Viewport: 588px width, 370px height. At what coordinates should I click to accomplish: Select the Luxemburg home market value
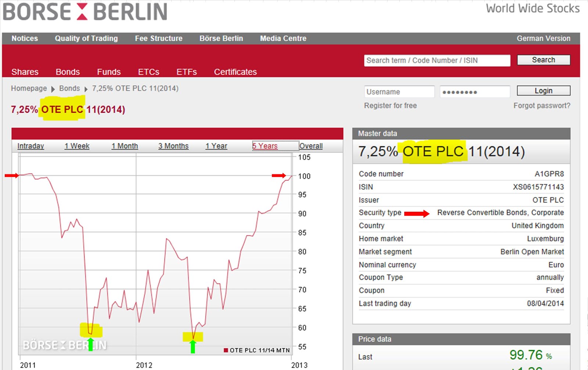click(545, 239)
